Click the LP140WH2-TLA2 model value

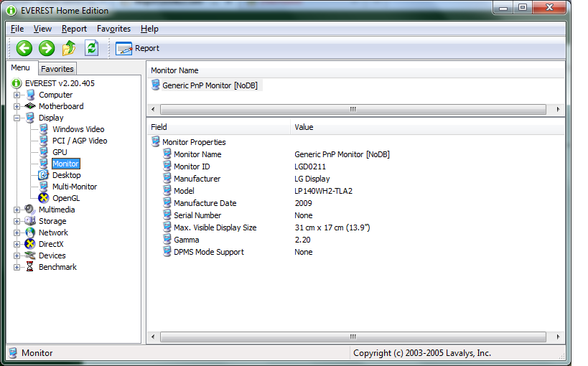point(323,191)
